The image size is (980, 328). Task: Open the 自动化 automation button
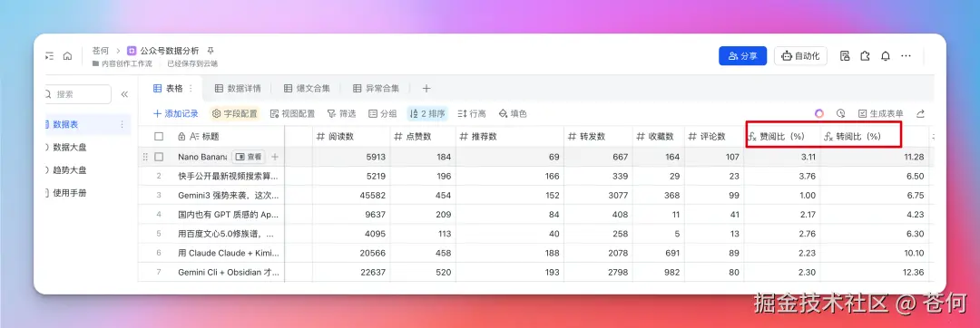(800, 55)
